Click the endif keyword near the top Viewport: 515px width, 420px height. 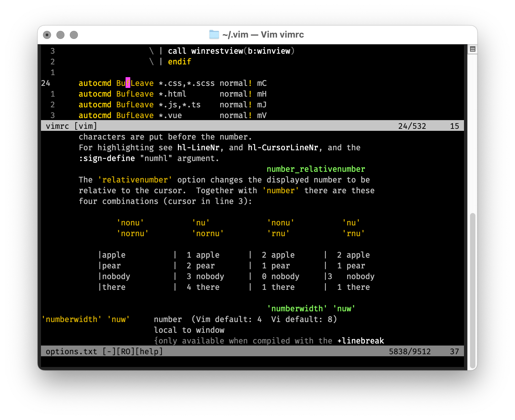click(179, 61)
